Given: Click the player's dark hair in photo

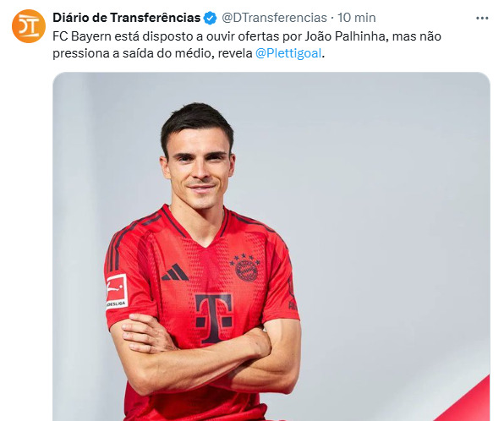Looking at the screenshot, I should pos(197,123).
